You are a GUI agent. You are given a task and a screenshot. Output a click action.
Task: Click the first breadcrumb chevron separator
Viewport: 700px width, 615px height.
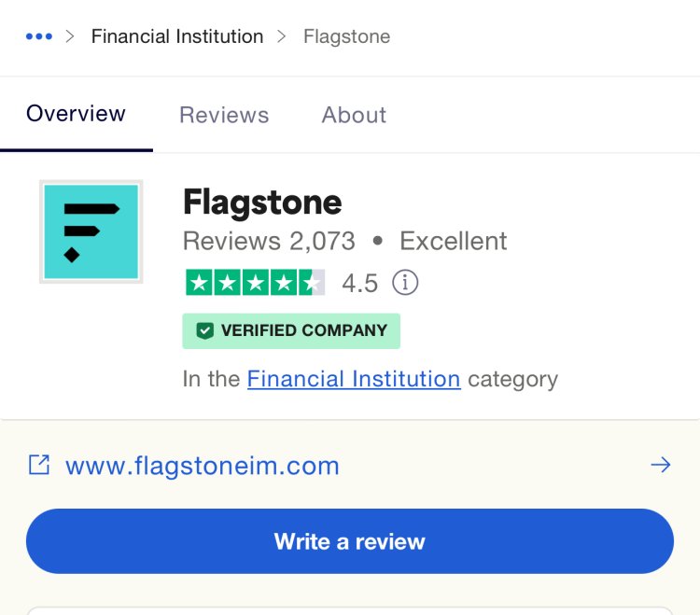pyautogui.click(x=70, y=36)
